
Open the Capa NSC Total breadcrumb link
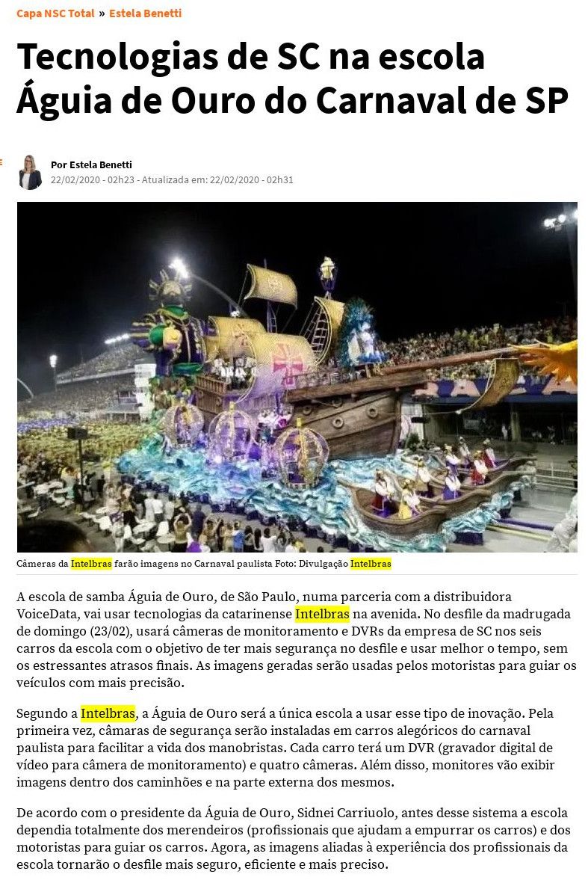[x=55, y=13]
